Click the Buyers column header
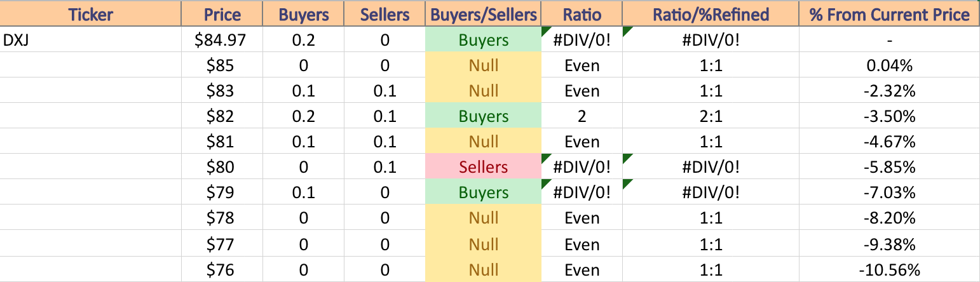The width and height of the screenshot is (980, 282). (303, 14)
